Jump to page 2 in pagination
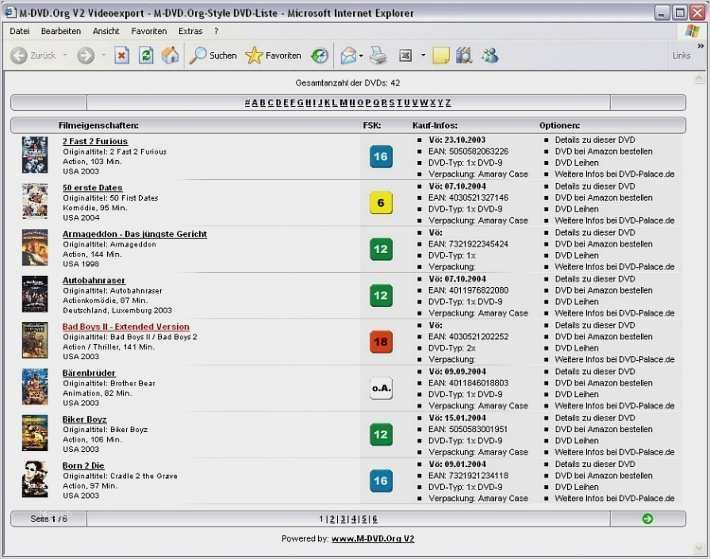This screenshot has height=559, width=710. coord(332,519)
